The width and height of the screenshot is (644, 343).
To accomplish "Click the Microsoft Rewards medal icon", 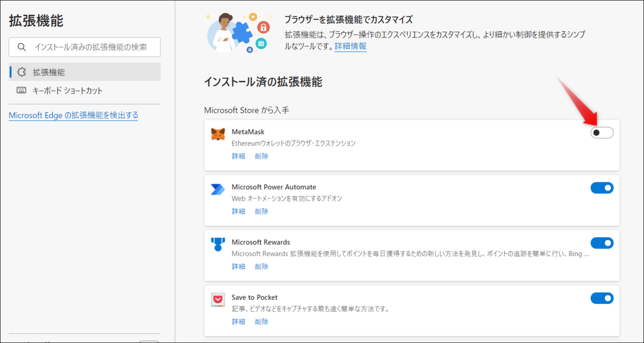I will pyautogui.click(x=218, y=245).
